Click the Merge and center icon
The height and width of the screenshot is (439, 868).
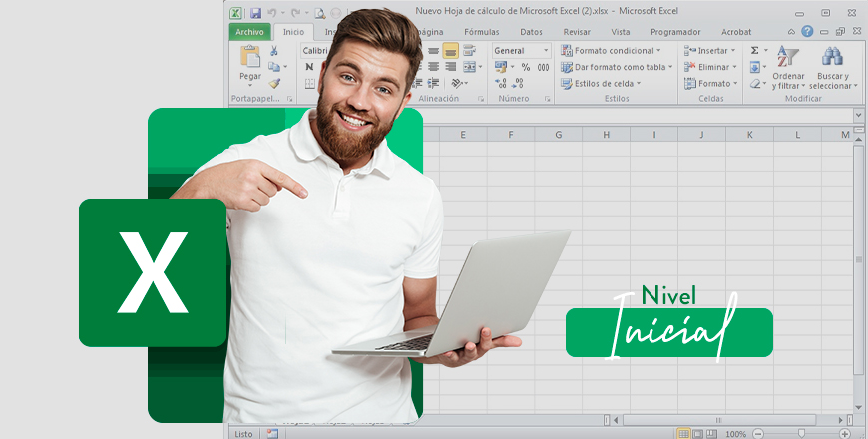point(469,67)
